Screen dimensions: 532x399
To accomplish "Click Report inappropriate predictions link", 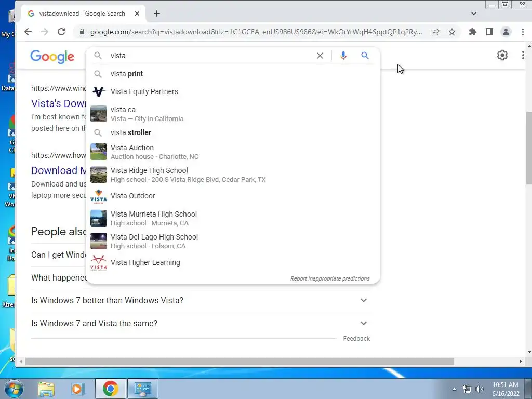I will pos(330,278).
